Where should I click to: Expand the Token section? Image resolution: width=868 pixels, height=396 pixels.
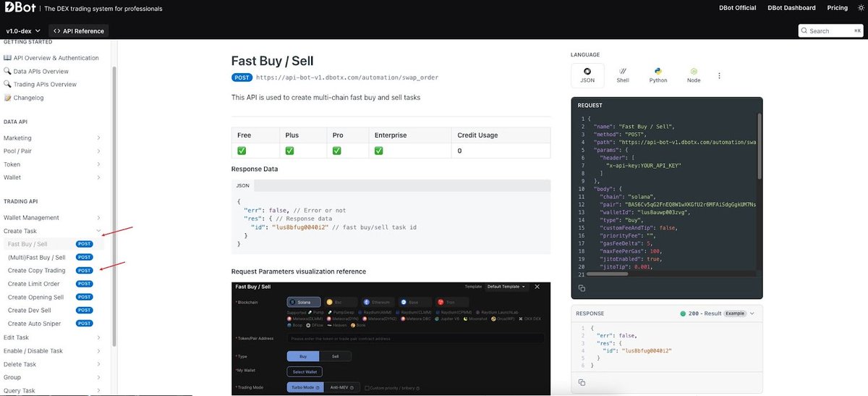52,164
